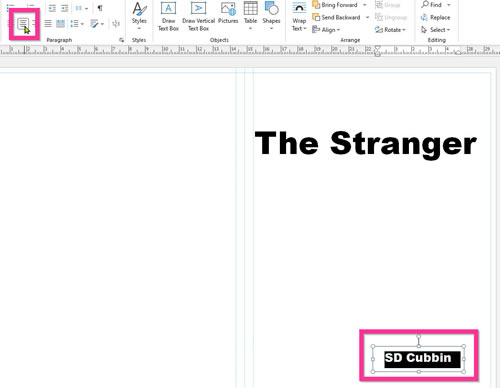
Task: Click Draw Vertical Text Box
Action: pyautogui.click(x=198, y=17)
